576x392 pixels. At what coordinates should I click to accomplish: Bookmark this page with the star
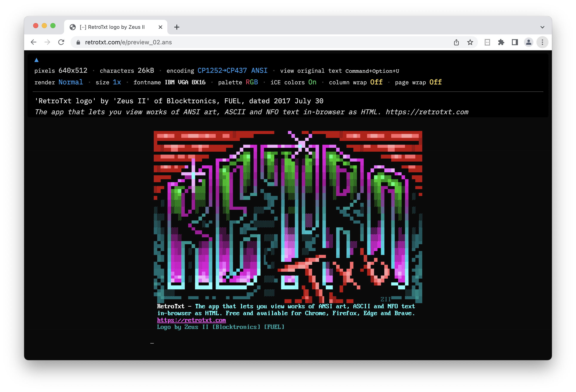[x=470, y=42]
